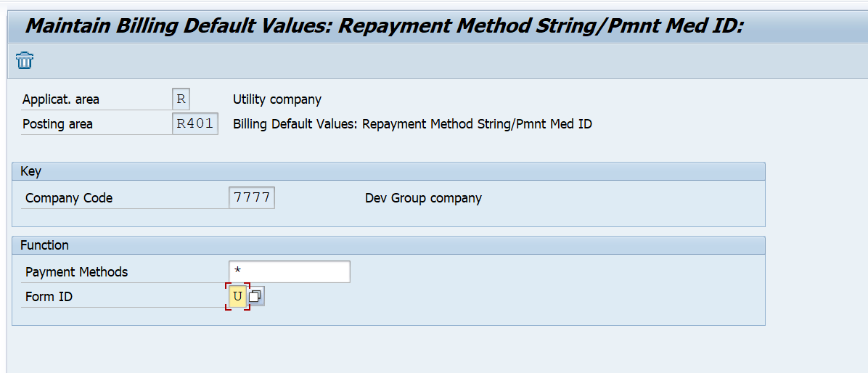The width and height of the screenshot is (868, 373).
Task: Click the Posting area field R401
Action: [195, 124]
